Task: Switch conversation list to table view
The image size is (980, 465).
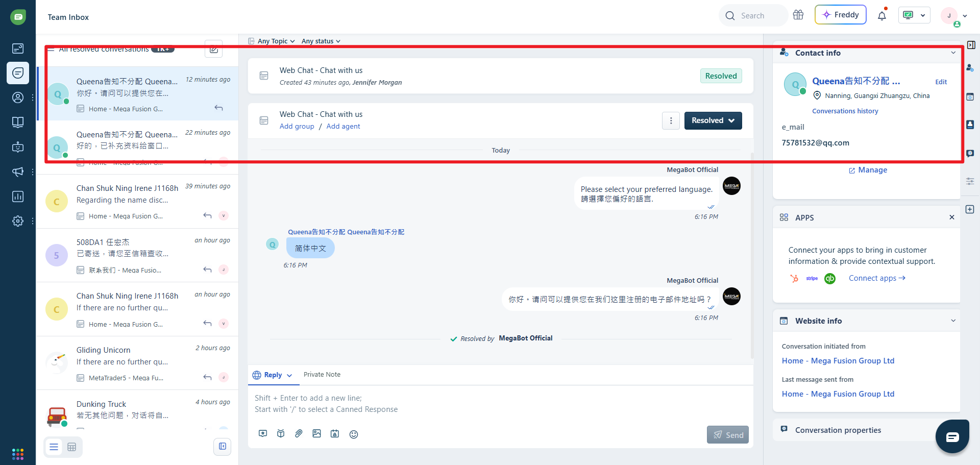Action: 72,447
